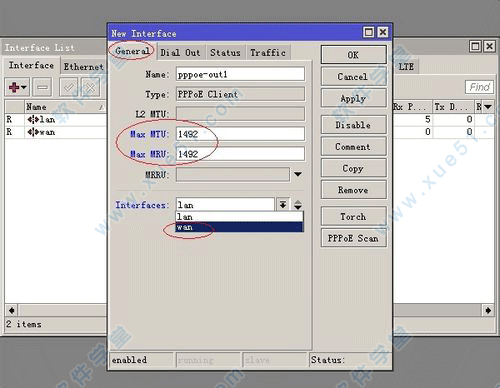Click the minus remove button in Interface List

[42, 87]
